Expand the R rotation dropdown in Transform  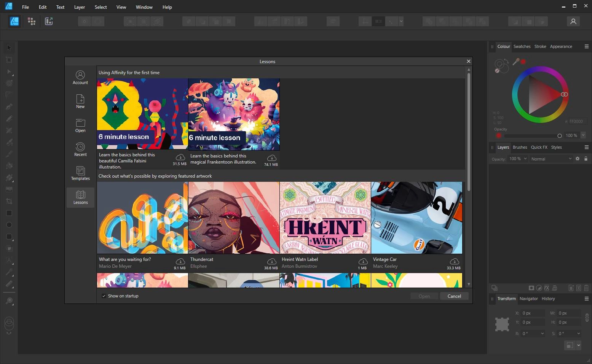(543, 334)
